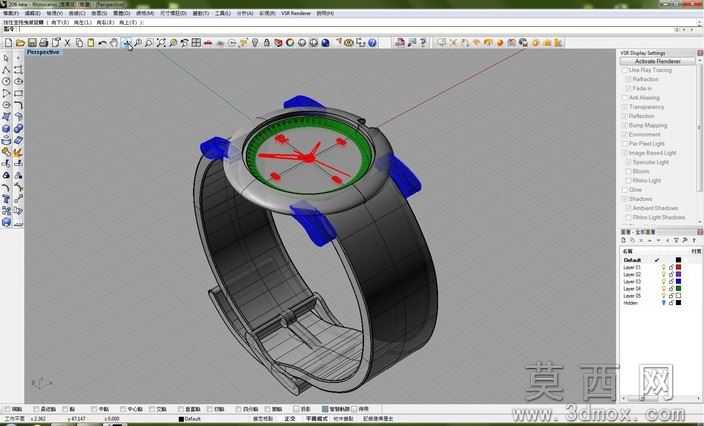Toggle the Per-Pixel Light checkbox
The height and width of the screenshot is (426, 704).
click(624, 144)
